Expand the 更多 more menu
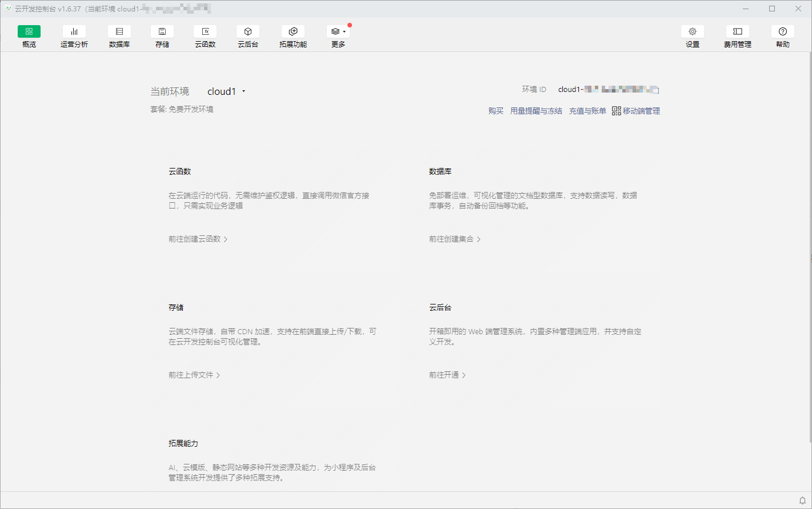The width and height of the screenshot is (812, 509). pyautogui.click(x=338, y=31)
